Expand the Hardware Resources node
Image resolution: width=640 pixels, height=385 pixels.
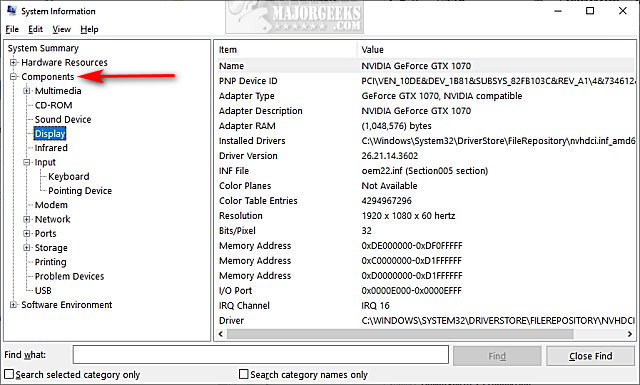click(13, 62)
